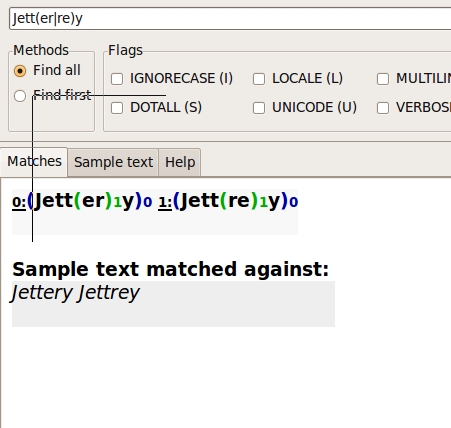451x428 pixels.
Task: Click match index 1: label
Action: (165, 202)
